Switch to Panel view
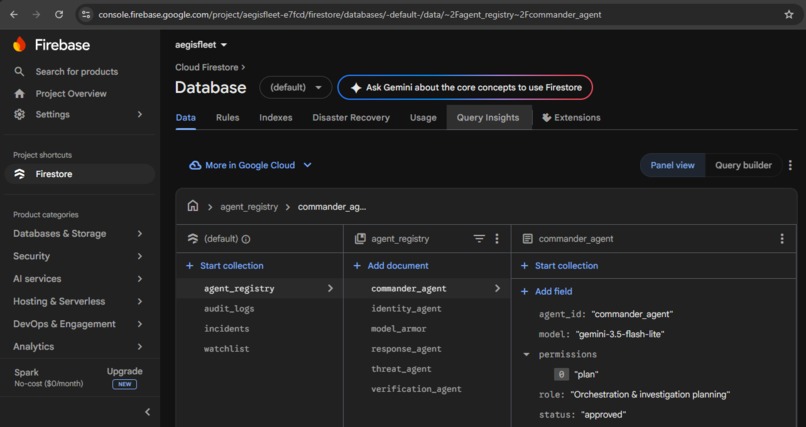Viewport: 806px width, 427px height. [672, 165]
